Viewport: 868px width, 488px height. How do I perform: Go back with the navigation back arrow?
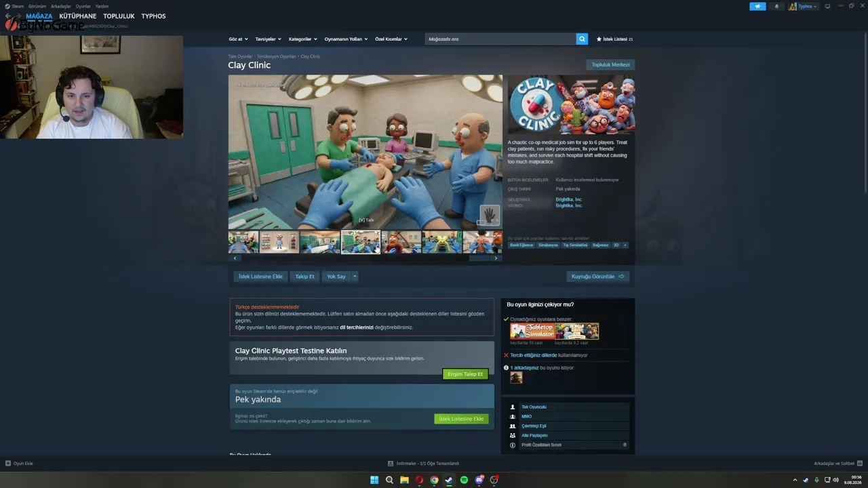tap(8, 16)
